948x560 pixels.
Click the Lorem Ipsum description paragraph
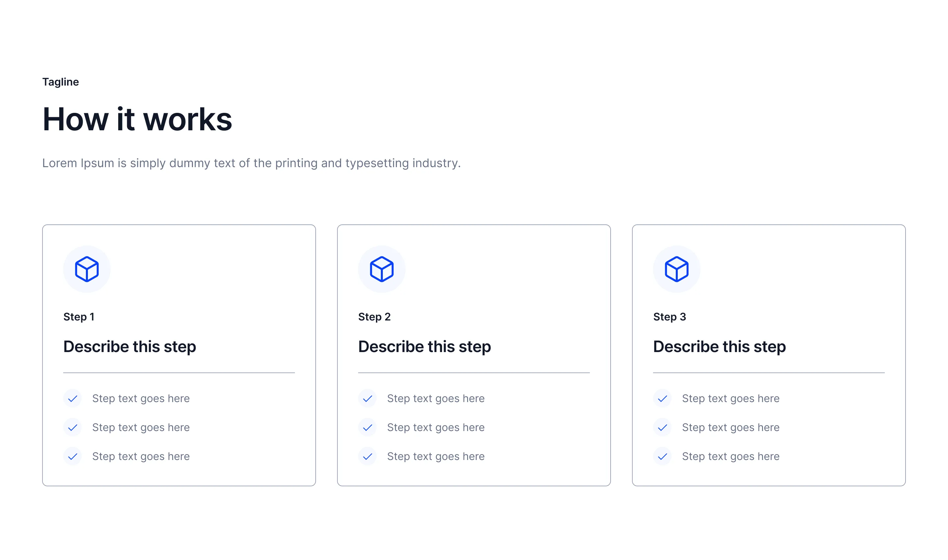pyautogui.click(x=251, y=164)
